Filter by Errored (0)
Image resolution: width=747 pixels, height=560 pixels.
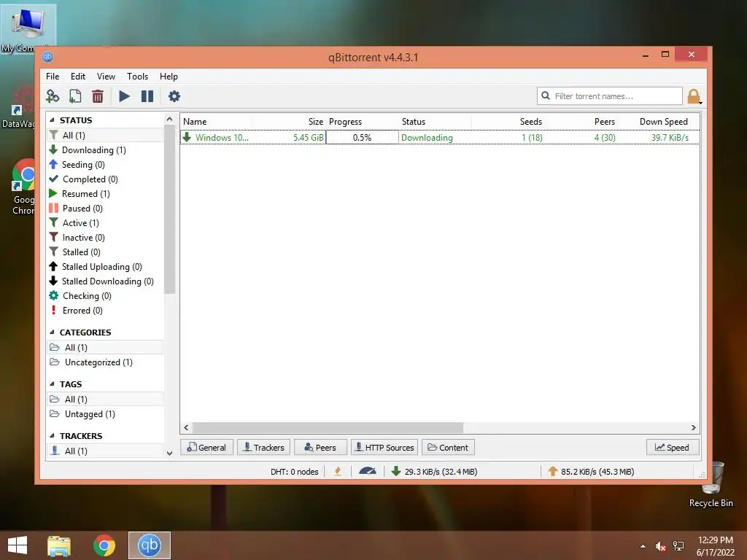[105, 311]
